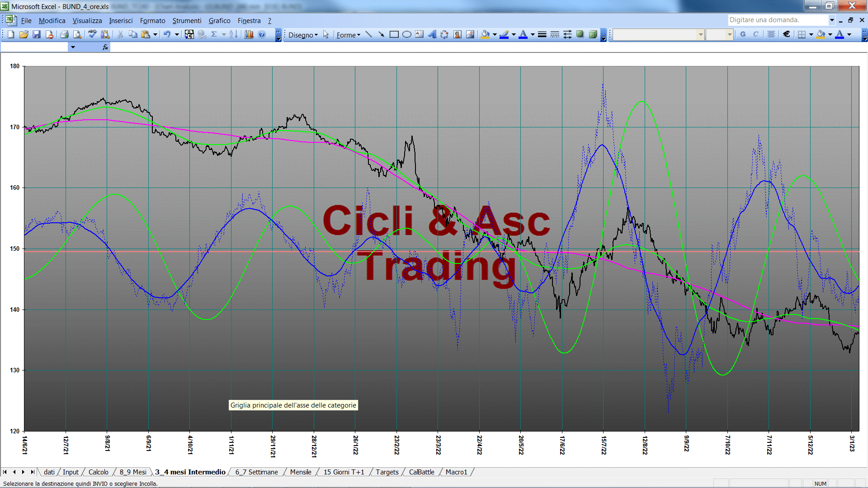The image size is (868, 488).
Task: Create a new blank workbook
Action: coord(11,34)
